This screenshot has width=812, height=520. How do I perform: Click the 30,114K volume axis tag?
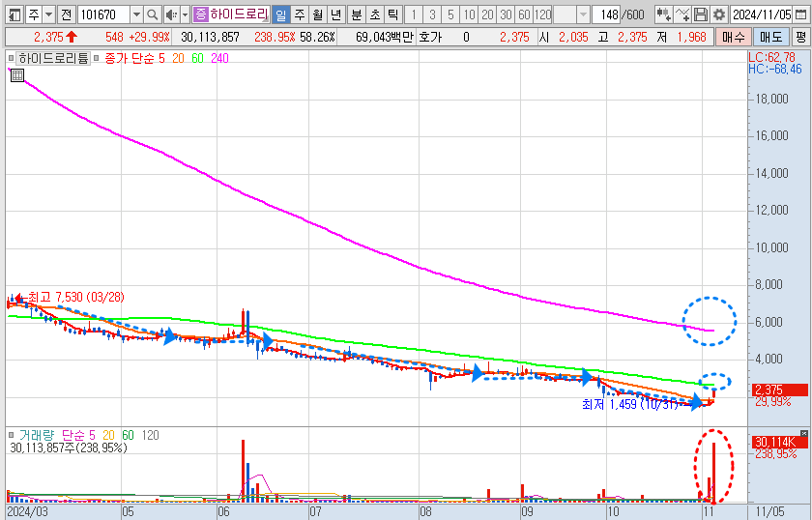[x=778, y=442]
